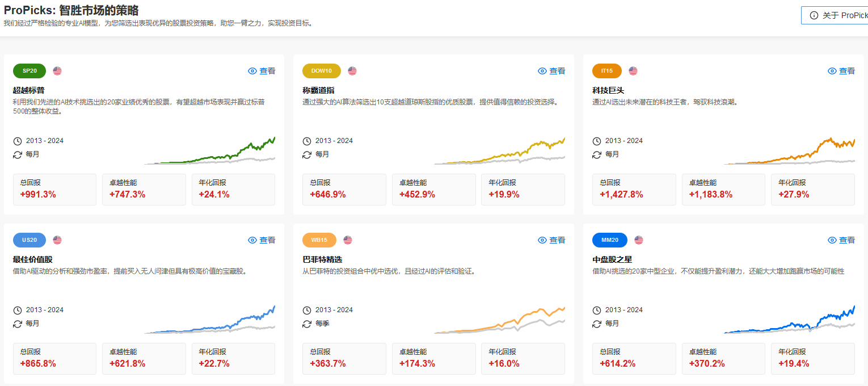The width and height of the screenshot is (868, 386).
Task: Click the MM20 mid-cap strategy badge
Action: coord(609,240)
